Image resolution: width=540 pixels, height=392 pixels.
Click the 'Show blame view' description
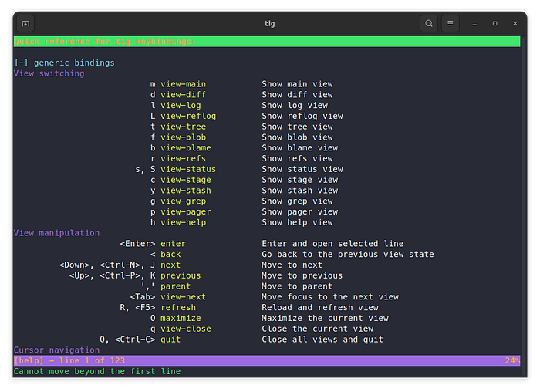tap(300, 148)
